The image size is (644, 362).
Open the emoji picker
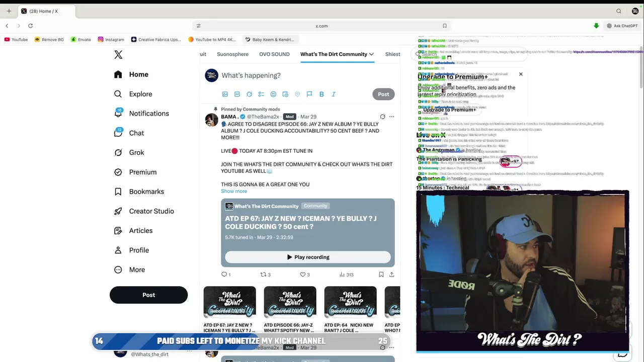point(273,94)
